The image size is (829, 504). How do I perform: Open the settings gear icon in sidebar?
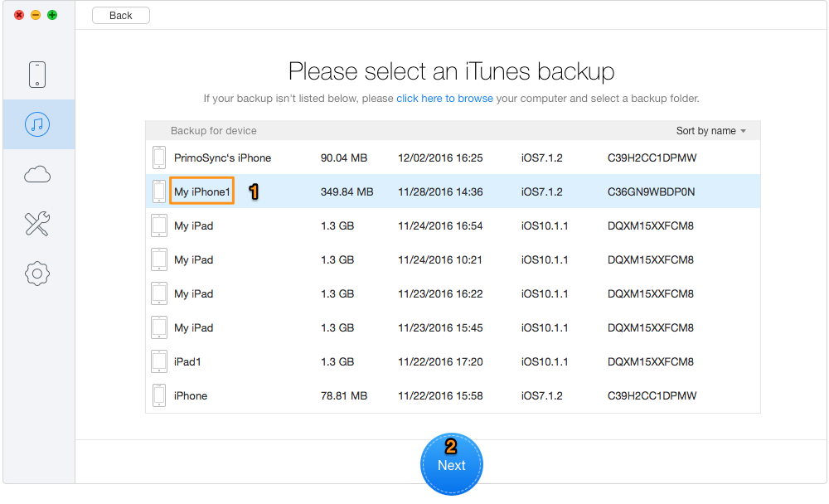[x=37, y=274]
